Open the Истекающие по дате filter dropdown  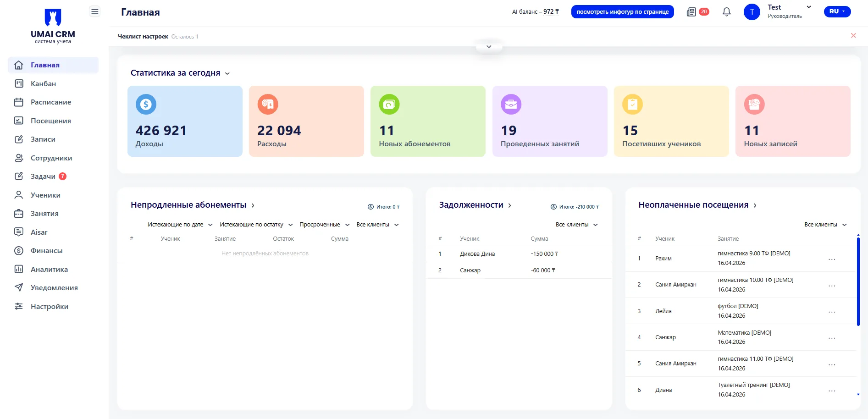[180, 225]
